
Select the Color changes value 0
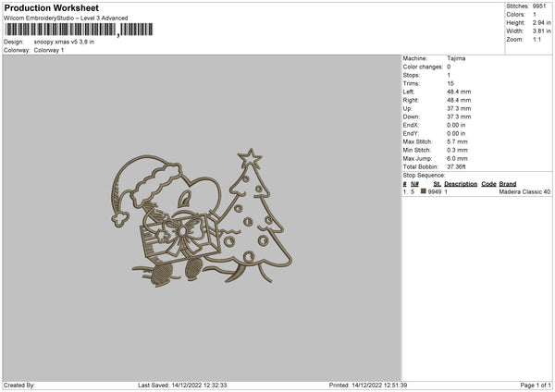click(x=449, y=67)
